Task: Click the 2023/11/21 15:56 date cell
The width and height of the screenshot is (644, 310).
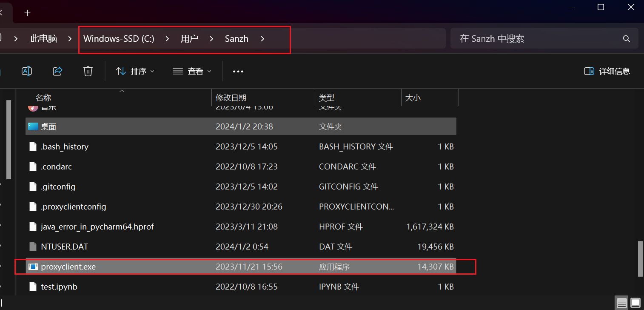Action: tap(249, 267)
